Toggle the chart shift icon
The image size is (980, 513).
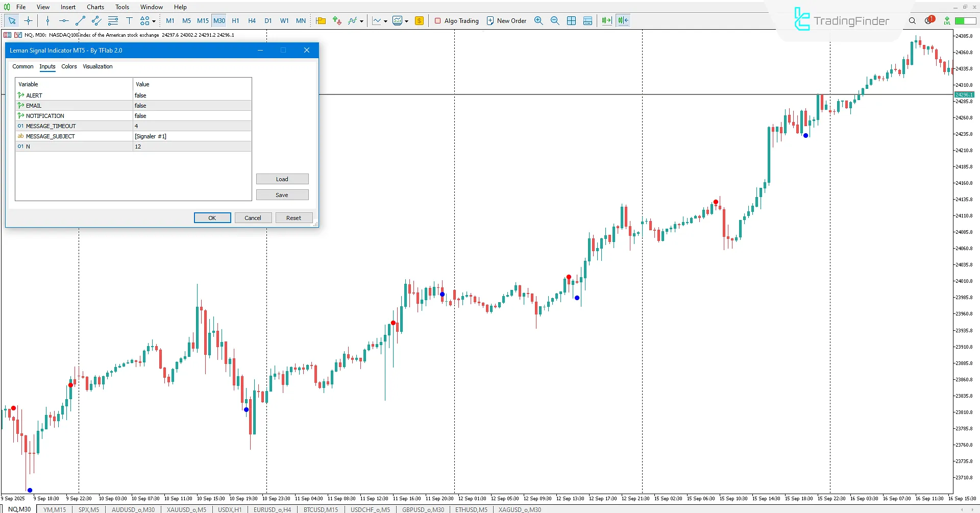pos(623,20)
